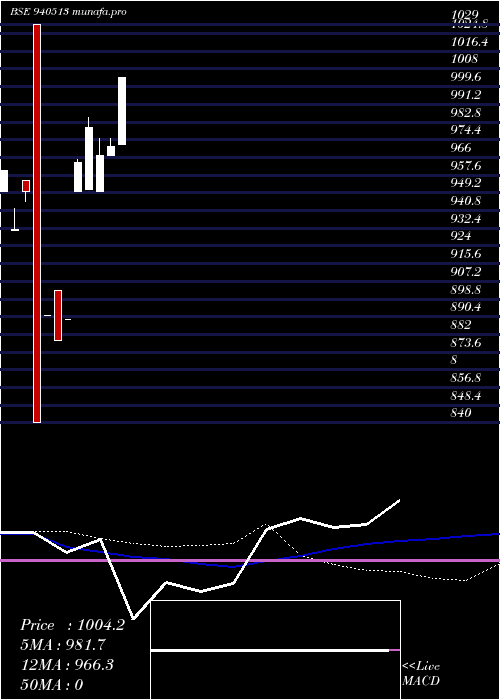The width and height of the screenshot is (500, 700).
Task: Choose the 924 price level
Action: click(x=461, y=236)
